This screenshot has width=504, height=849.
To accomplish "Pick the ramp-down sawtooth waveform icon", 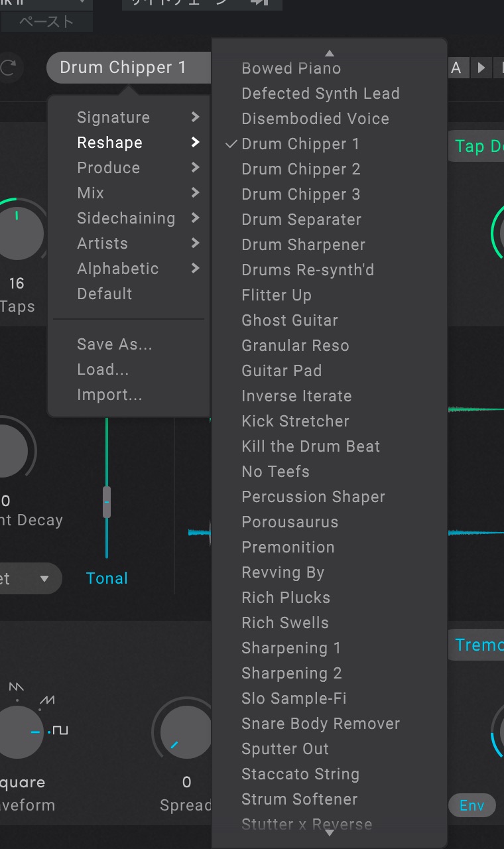I will coord(17,687).
